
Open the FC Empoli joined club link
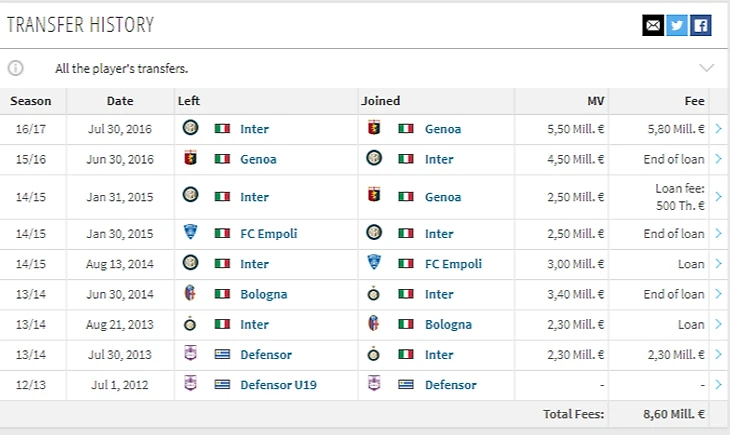tap(453, 264)
